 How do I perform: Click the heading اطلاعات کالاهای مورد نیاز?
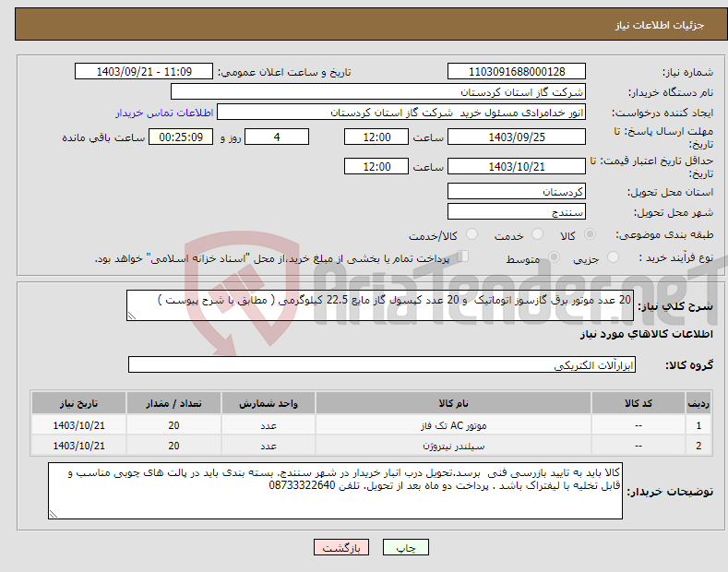[646, 334]
